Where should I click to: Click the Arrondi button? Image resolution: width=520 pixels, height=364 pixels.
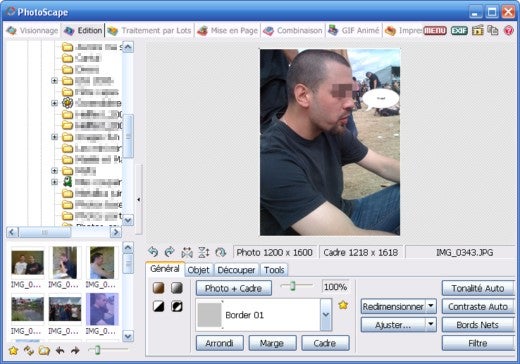coord(219,343)
